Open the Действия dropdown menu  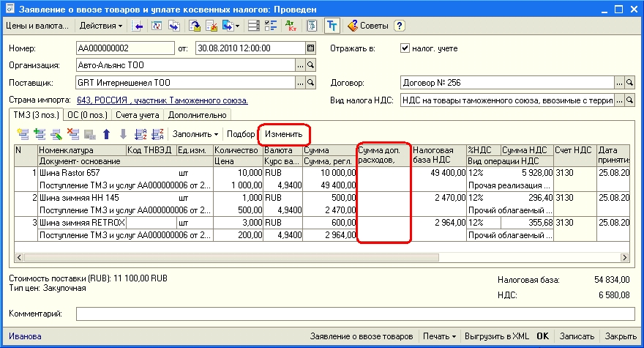(x=100, y=26)
